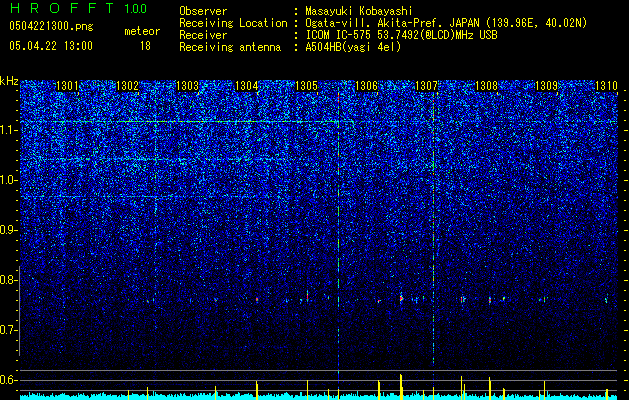Click the Observer field label

[x=203, y=12]
